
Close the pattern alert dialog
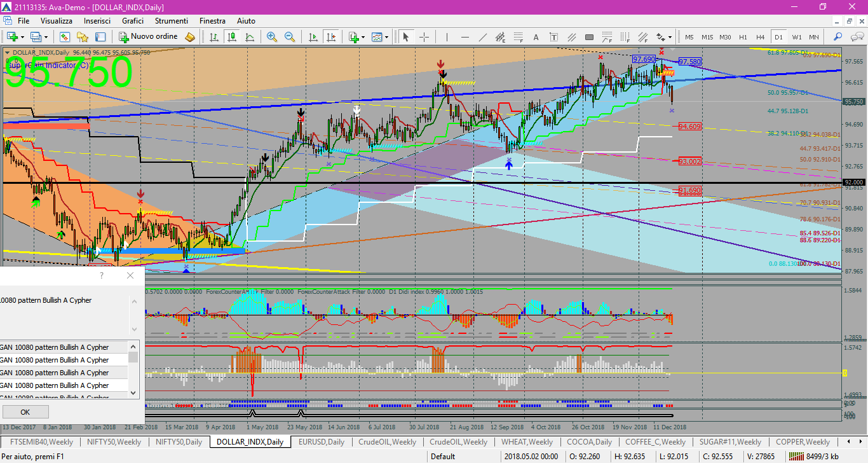tap(130, 275)
